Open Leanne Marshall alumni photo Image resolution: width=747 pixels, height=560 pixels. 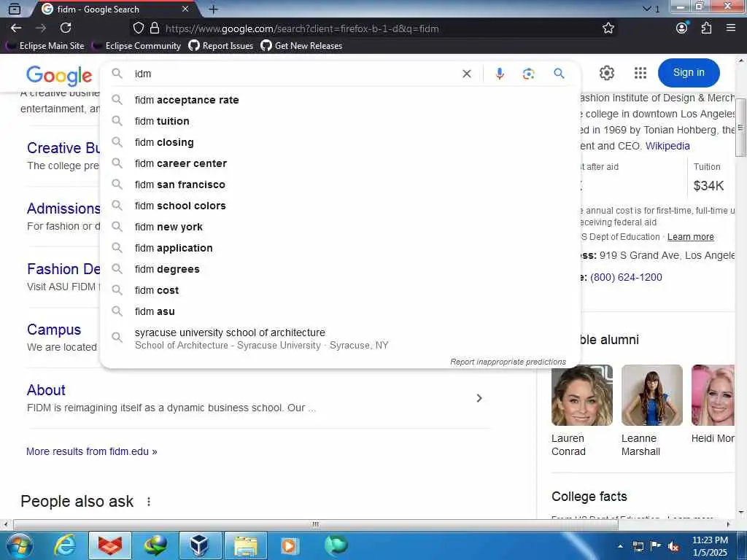click(651, 394)
